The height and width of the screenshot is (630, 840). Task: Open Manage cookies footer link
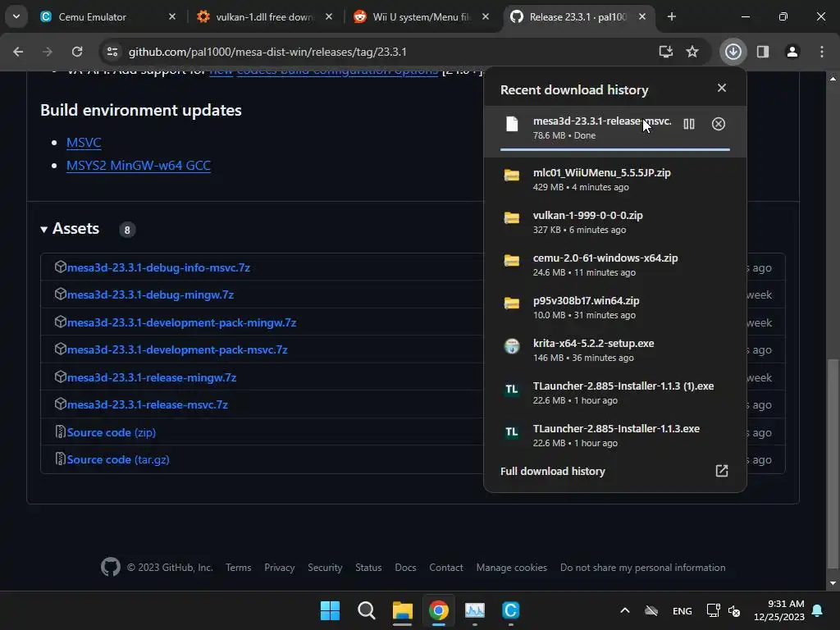512,568
